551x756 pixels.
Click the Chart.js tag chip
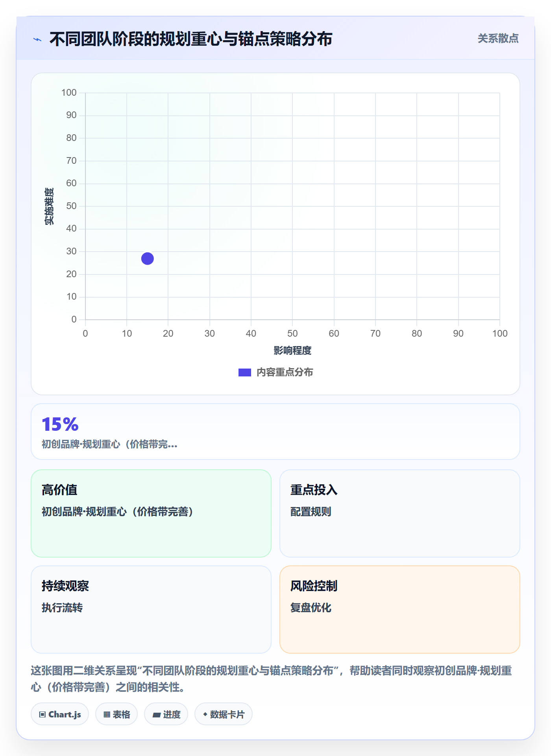(60, 714)
